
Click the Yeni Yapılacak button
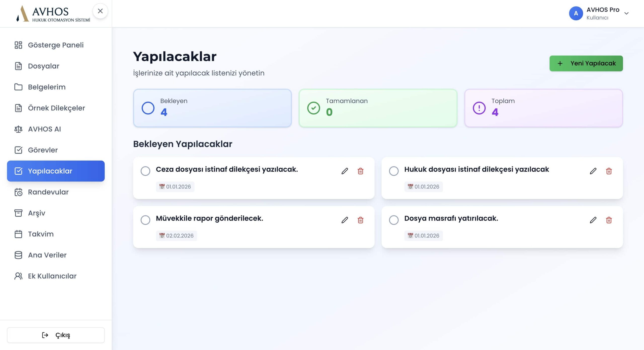(x=586, y=63)
